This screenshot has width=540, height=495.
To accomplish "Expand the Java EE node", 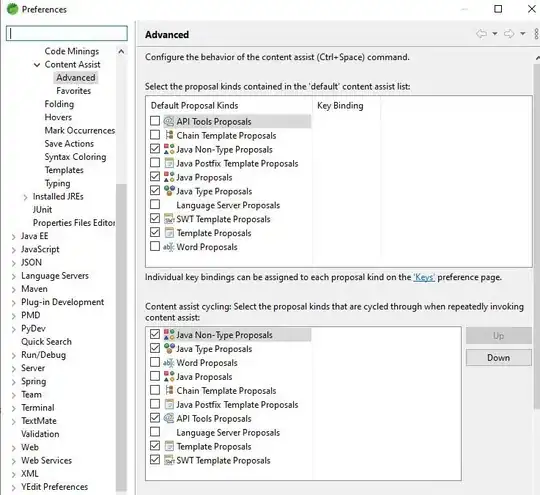I will (13, 237).
